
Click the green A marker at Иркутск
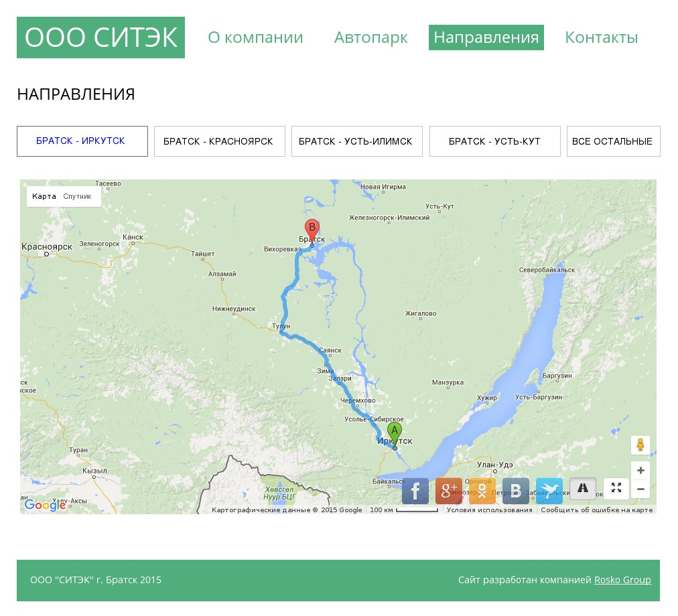[x=395, y=435]
